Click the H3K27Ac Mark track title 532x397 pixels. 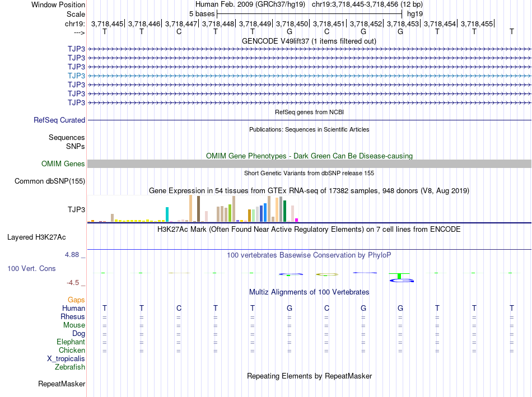pos(309,230)
